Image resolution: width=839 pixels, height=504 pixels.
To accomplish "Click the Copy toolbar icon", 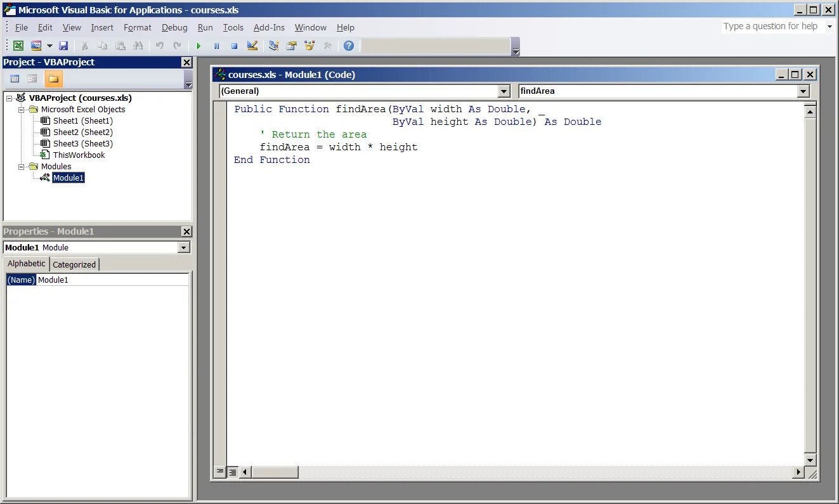I will (102, 46).
